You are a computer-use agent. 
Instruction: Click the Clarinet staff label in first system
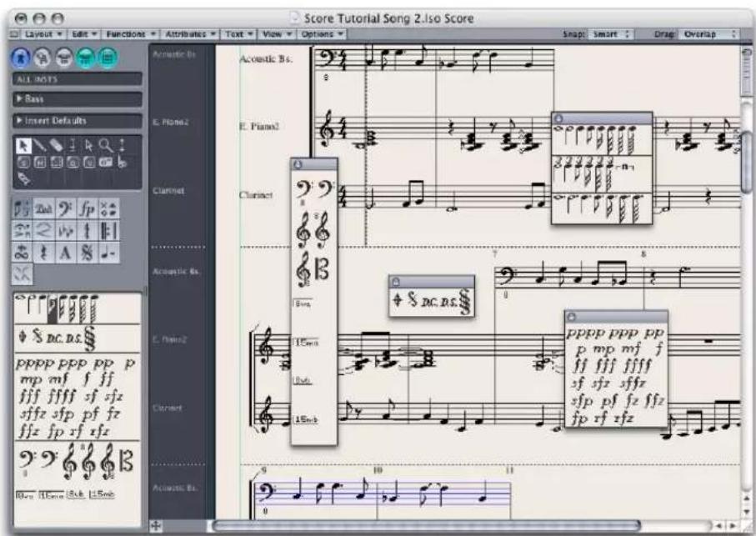click(256, 195)
